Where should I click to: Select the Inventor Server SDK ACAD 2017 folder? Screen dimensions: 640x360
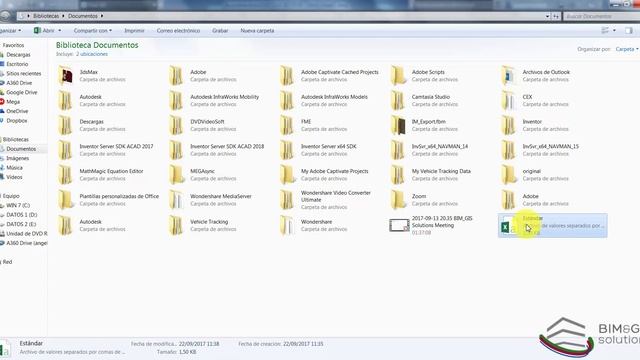tap(106, 150)
